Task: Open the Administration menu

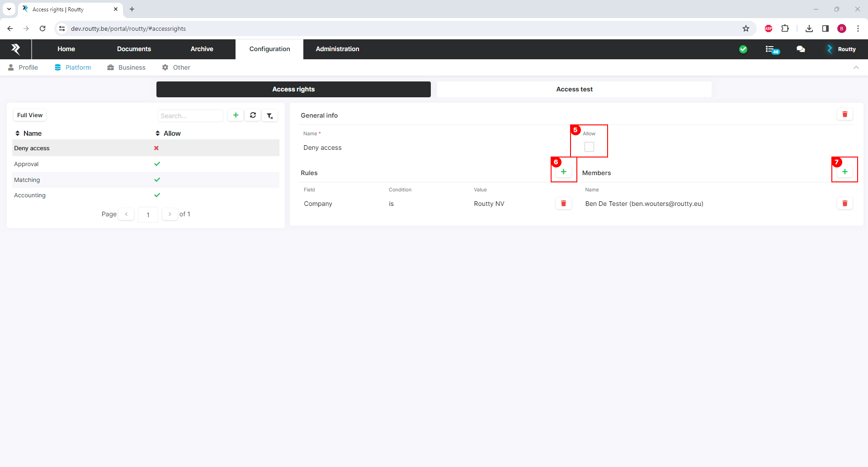Action: (x=337, y=49)
